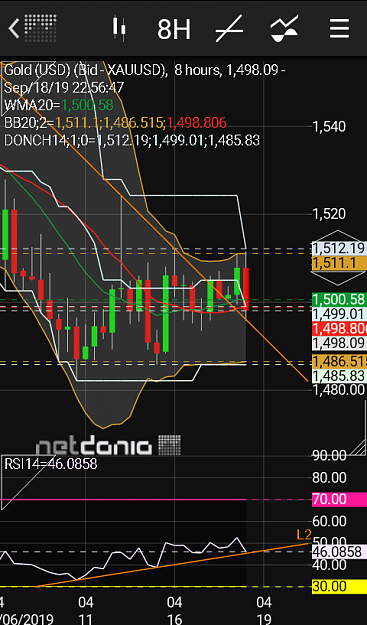The width and height of the screenshot is (367, 625).
Task: Click the 1,520 price axis label
Action: (329, 214)
